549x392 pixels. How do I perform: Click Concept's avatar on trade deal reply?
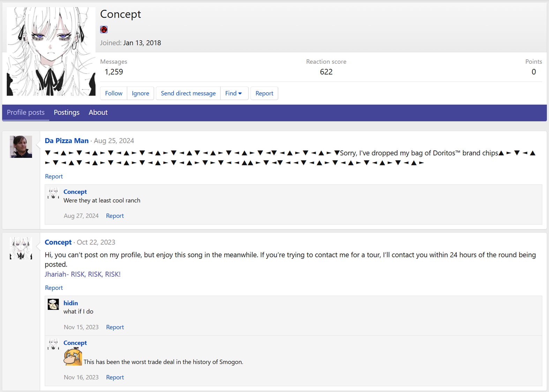pyautogui.click(x=53, y=344)
